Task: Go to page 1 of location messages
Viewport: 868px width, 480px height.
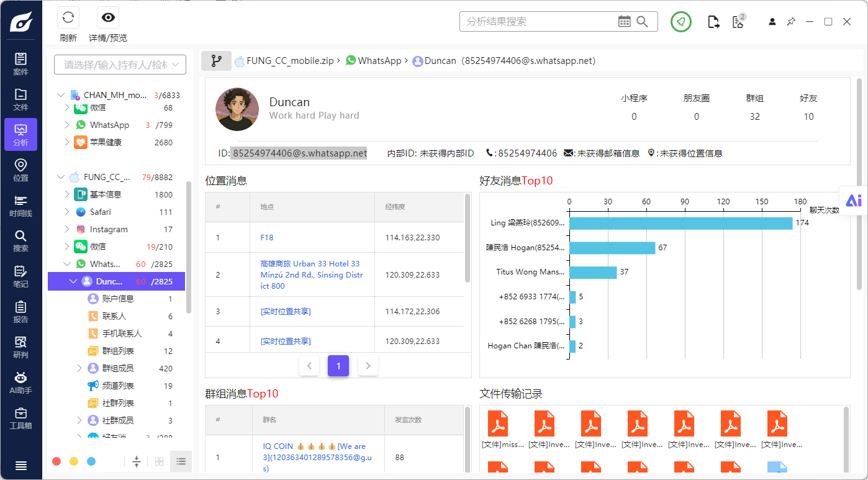Action: (x=338, y=366)
